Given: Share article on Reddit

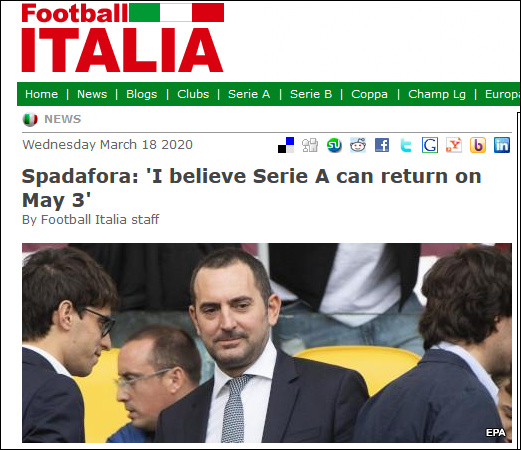Looking at the screenshot, I should click(358, 145).
